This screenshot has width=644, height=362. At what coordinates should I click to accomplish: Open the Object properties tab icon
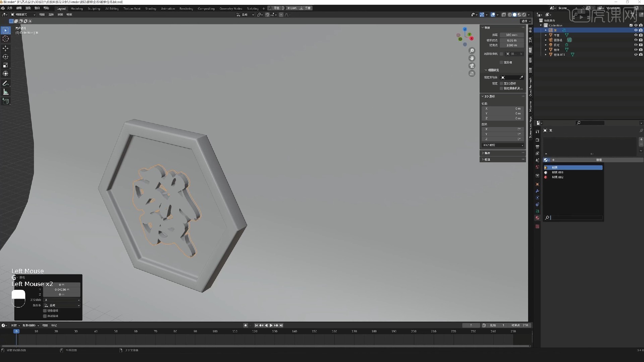click(x=537, y=184)
